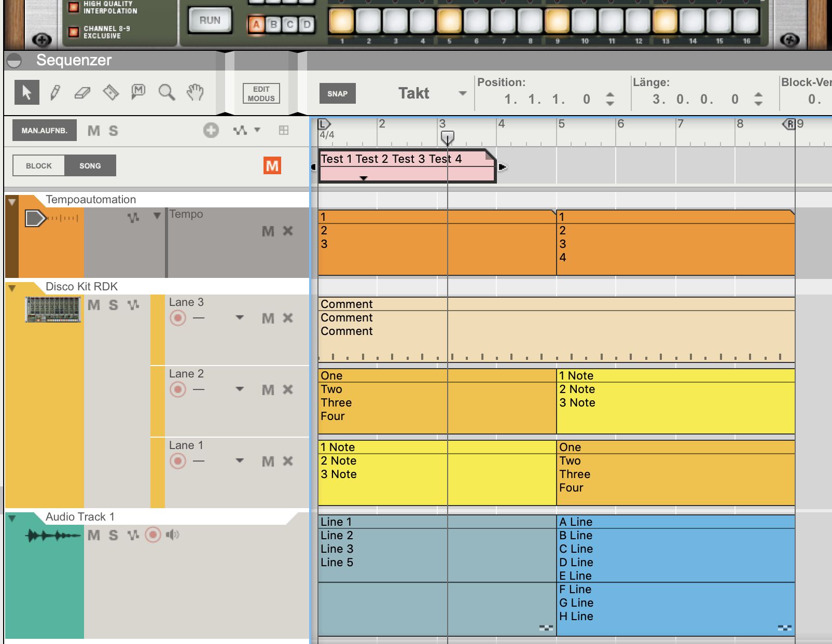Toggle Channel 8-9 Exclusive LED
Viewport: 832px width, 644px height.
[74, 32]
